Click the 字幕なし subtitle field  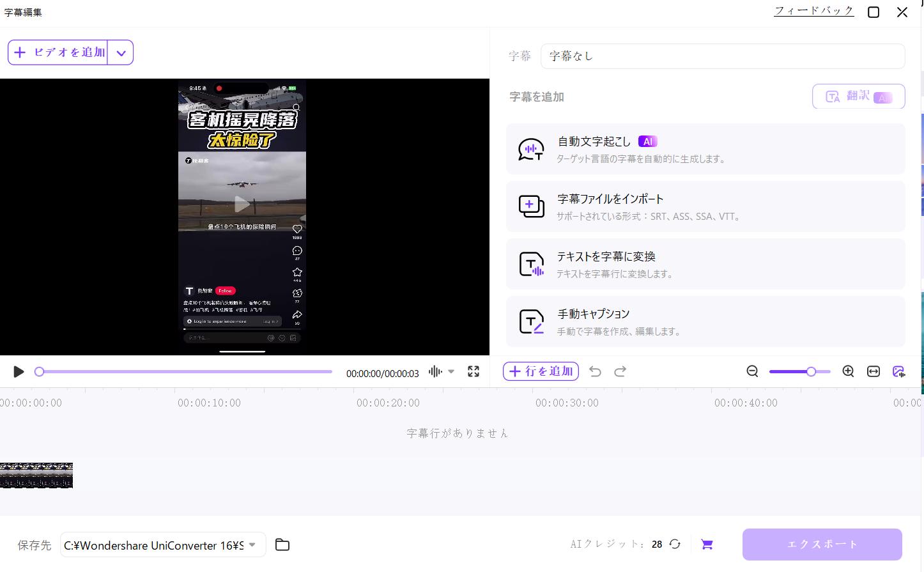(x=723, y=56)
